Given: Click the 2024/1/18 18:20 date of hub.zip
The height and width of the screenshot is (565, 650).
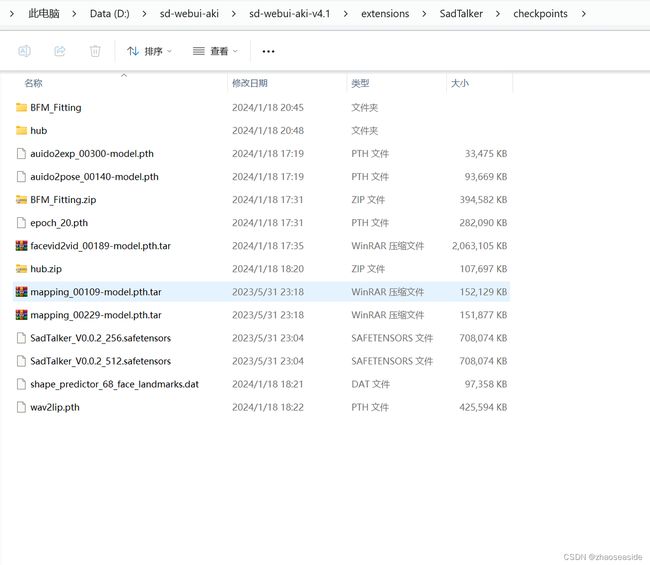Looking at the screenshot, I should (x=268, y=269).
